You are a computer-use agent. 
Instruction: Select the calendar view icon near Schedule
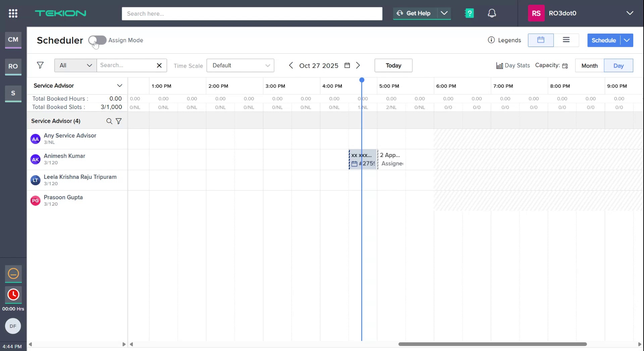click(540, 40)
